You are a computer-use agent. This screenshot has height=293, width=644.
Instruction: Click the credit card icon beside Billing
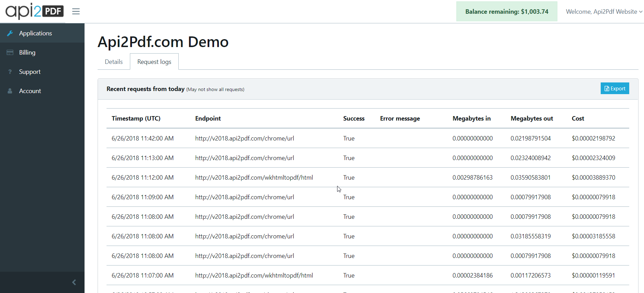pyautogui.click(x=10, y=53)
